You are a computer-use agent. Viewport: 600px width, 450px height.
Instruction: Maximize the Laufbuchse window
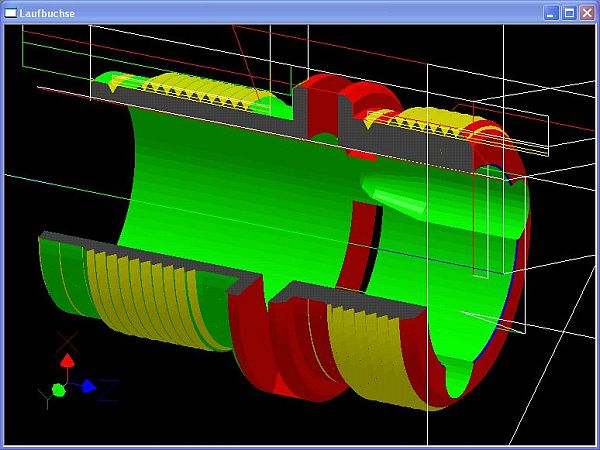click(568, 12)
